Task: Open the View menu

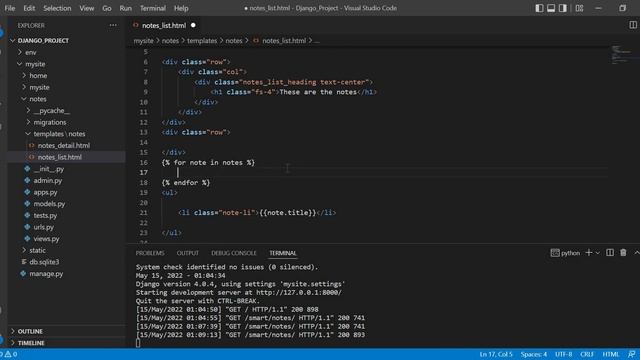Action: (87, 8)
